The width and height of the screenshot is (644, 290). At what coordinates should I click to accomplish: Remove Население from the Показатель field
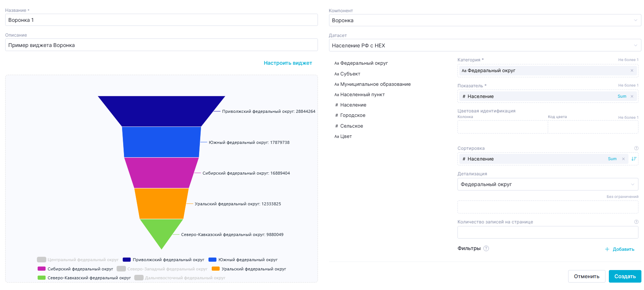pos(632,97)
